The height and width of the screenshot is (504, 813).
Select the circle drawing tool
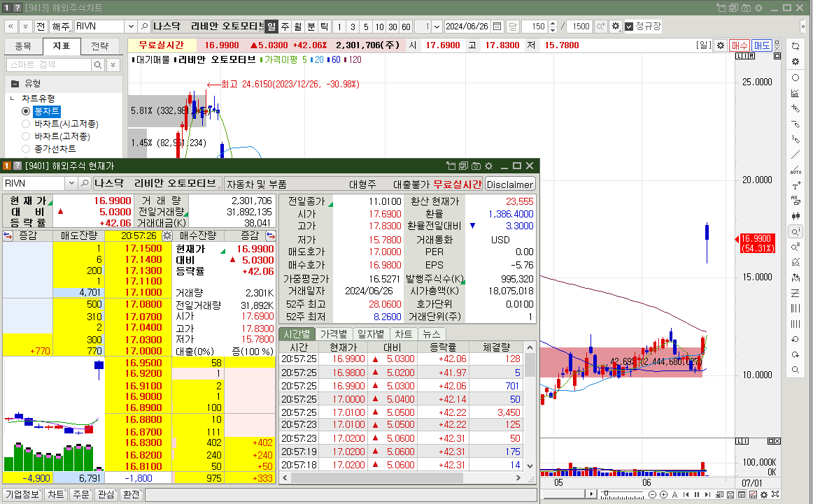796,78
